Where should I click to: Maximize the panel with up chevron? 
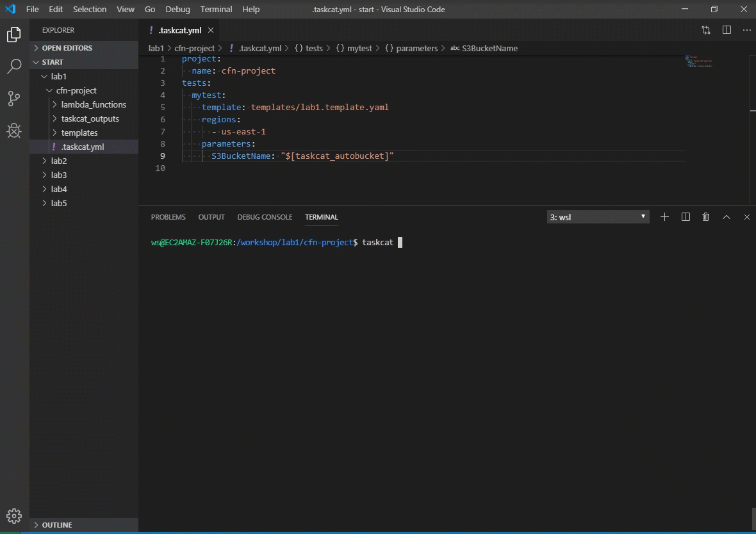pyautogui.click(x=727, y=217)
